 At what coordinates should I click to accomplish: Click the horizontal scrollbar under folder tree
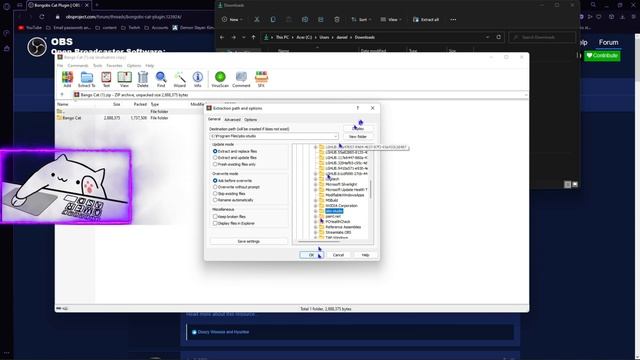[x=319, y=242]
